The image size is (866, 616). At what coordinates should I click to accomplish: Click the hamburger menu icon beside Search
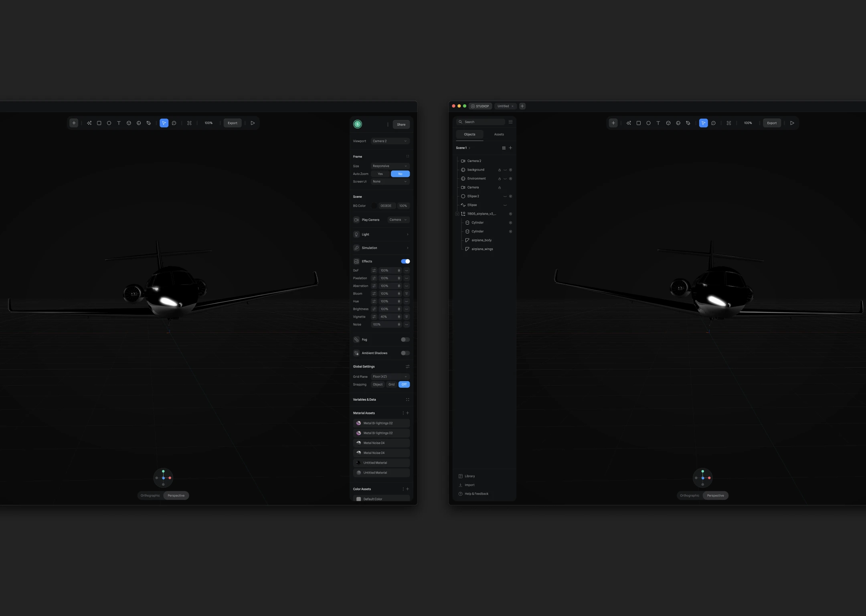(x=510, y=122)
